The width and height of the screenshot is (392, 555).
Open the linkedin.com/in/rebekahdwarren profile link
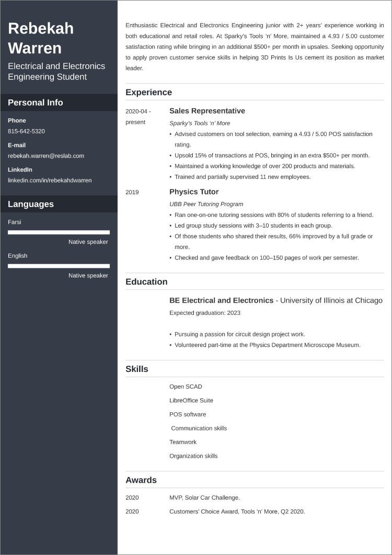pyautogui.click(x=50, y=180)
